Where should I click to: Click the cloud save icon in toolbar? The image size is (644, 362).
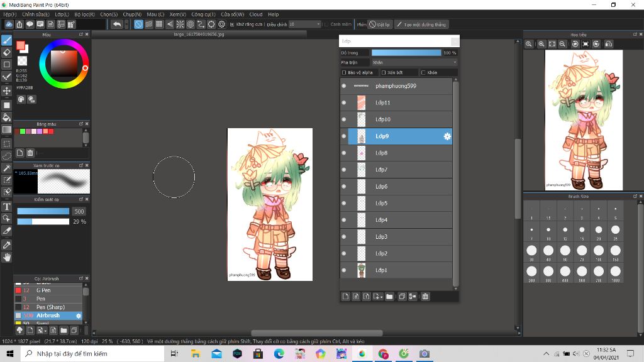[x=9, y=25]
